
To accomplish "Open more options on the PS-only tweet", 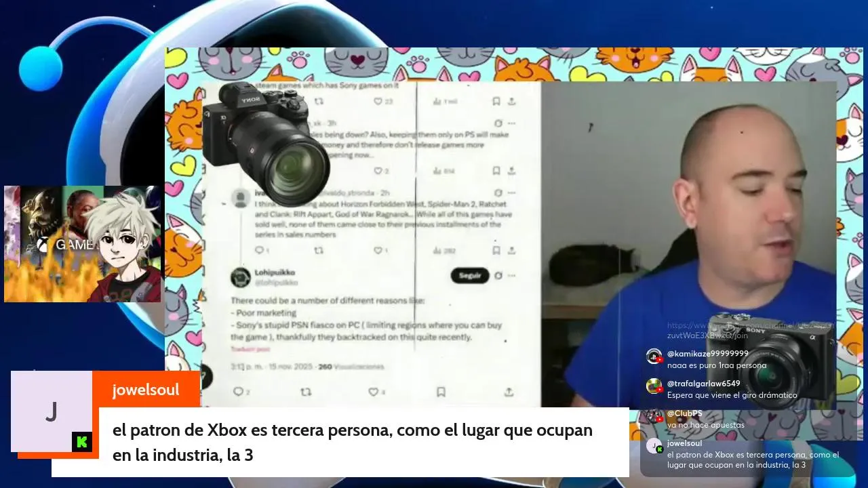I will click(x=512, y=123).
